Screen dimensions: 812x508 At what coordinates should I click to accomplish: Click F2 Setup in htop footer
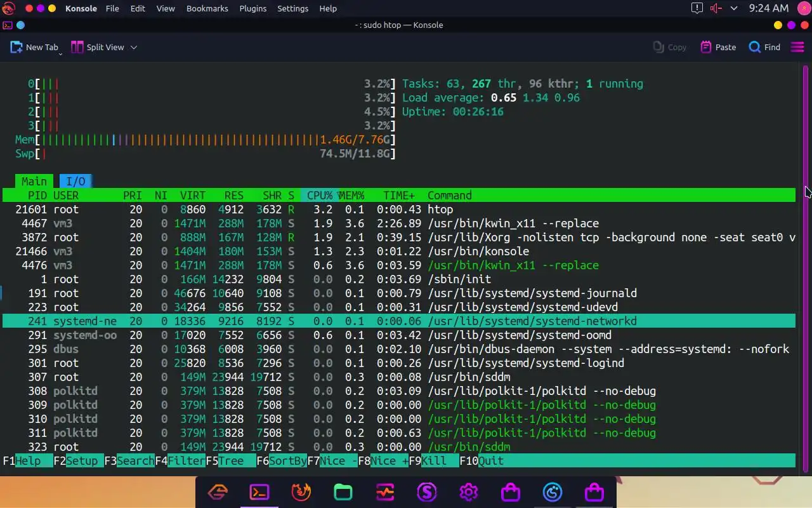[x=79, y=461]
